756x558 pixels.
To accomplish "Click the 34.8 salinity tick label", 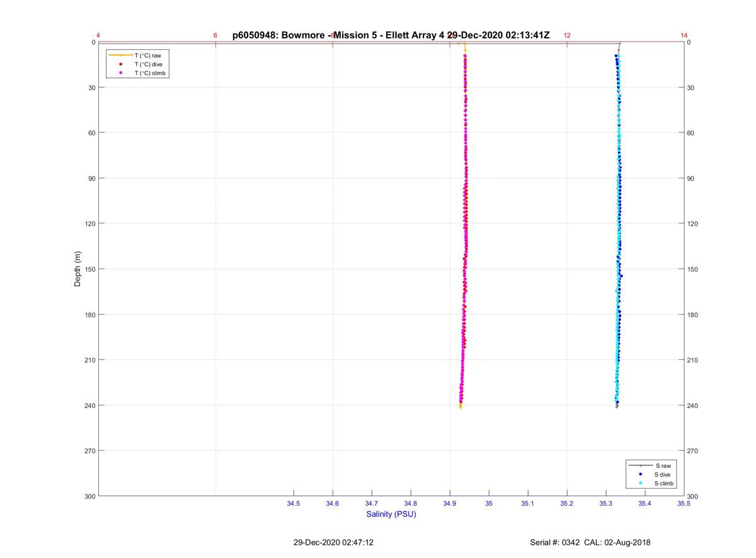I will pos(411,504).
